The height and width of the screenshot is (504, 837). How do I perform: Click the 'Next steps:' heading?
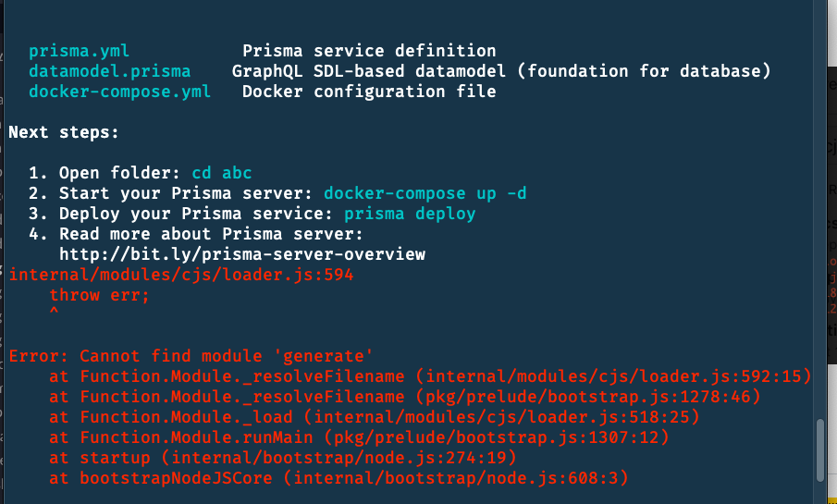pyautogui.click(x=64, y=132)
